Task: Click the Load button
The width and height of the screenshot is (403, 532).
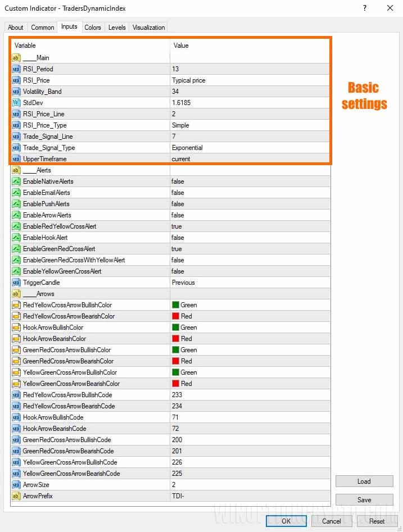Action: 364,481
